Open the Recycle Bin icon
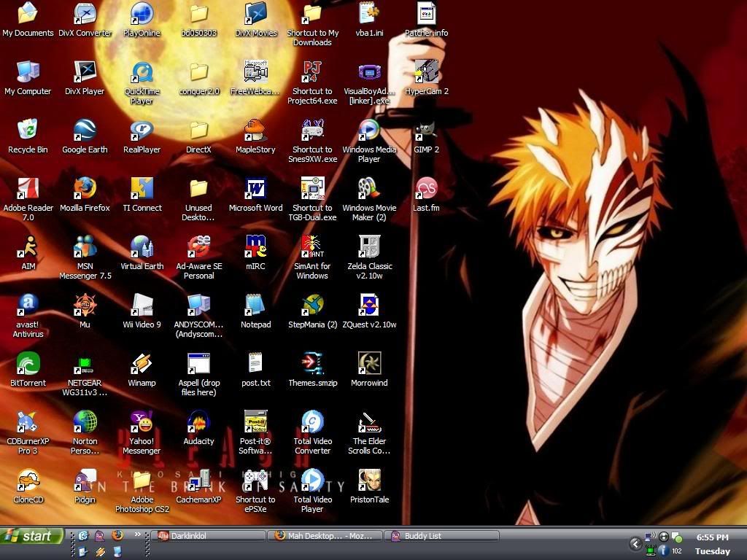 point(28,136)
